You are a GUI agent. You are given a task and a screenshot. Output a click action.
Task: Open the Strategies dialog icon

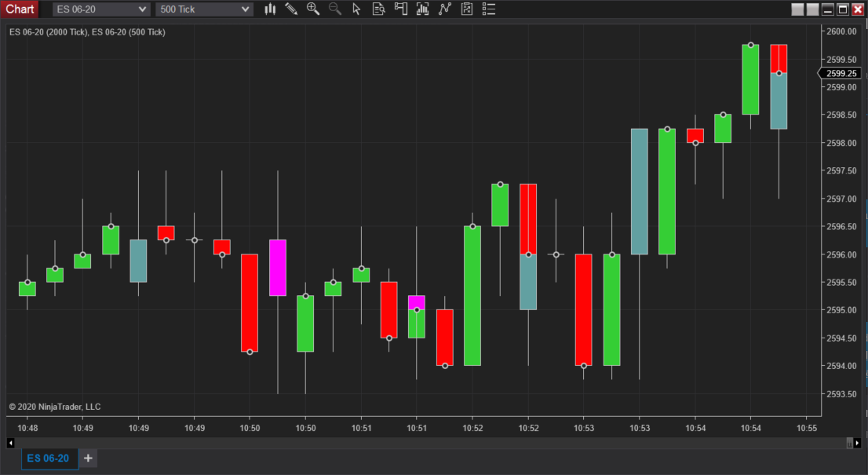pyautogui.click(x=467, y=9)
